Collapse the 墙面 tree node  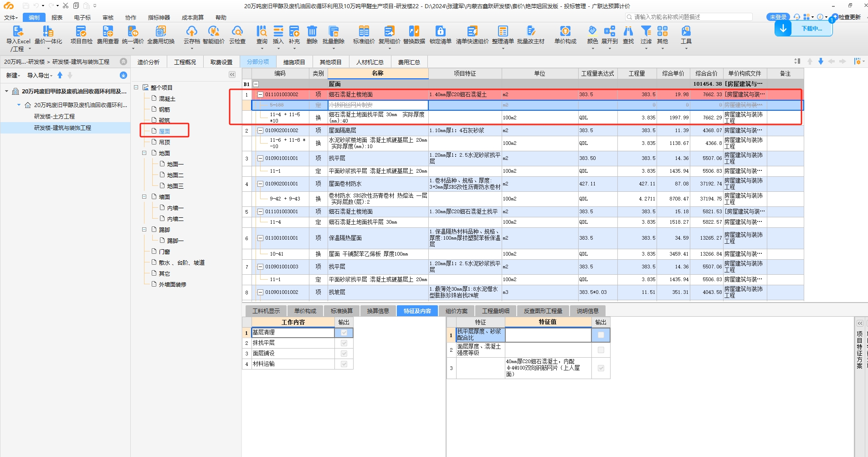point(144,197)
